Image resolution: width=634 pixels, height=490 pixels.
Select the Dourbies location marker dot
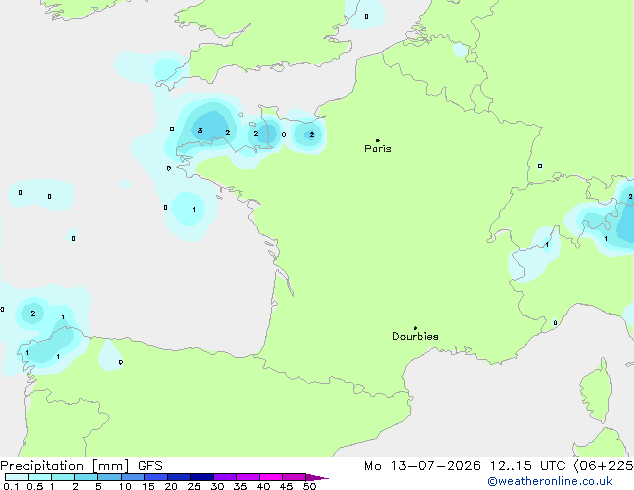pos(415,328)
